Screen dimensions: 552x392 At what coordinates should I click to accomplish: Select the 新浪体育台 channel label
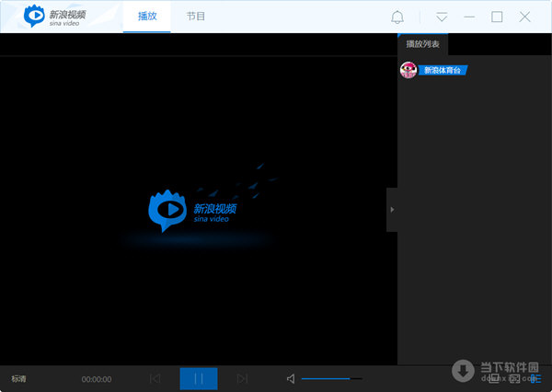[x=443, y=71]
